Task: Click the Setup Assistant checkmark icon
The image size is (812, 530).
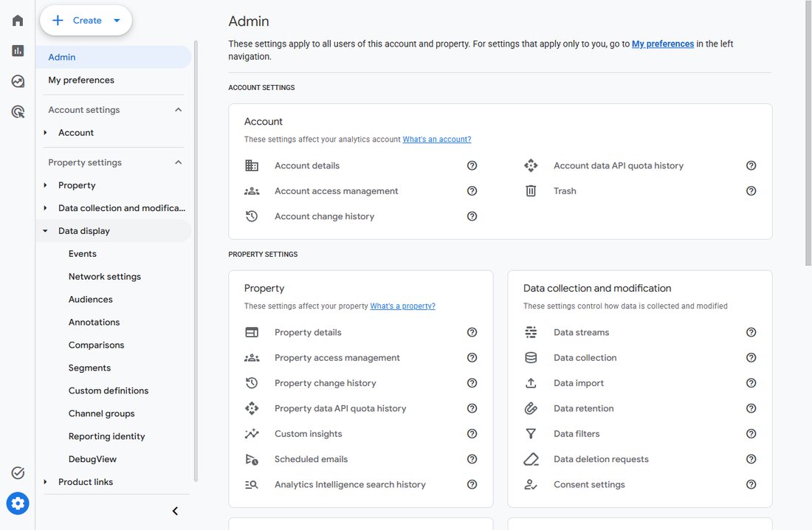Action: click(x=18, y=472)
